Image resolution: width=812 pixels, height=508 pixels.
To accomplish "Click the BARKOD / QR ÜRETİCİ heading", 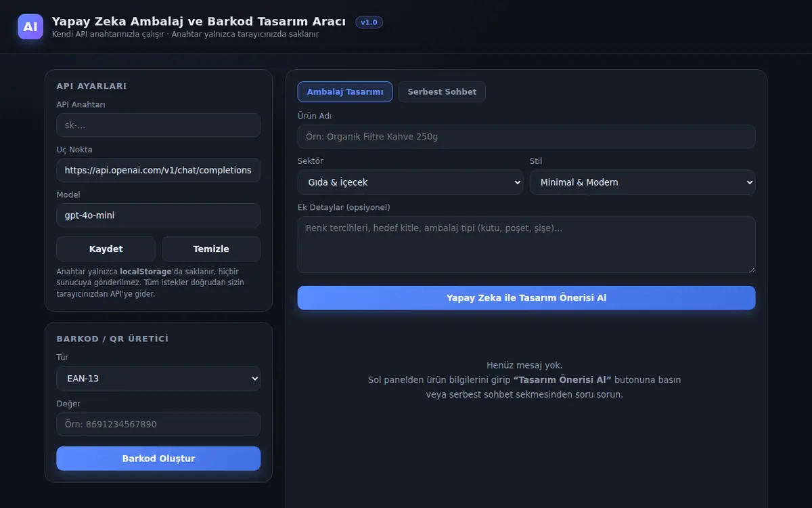I will (x=112, y=339).
